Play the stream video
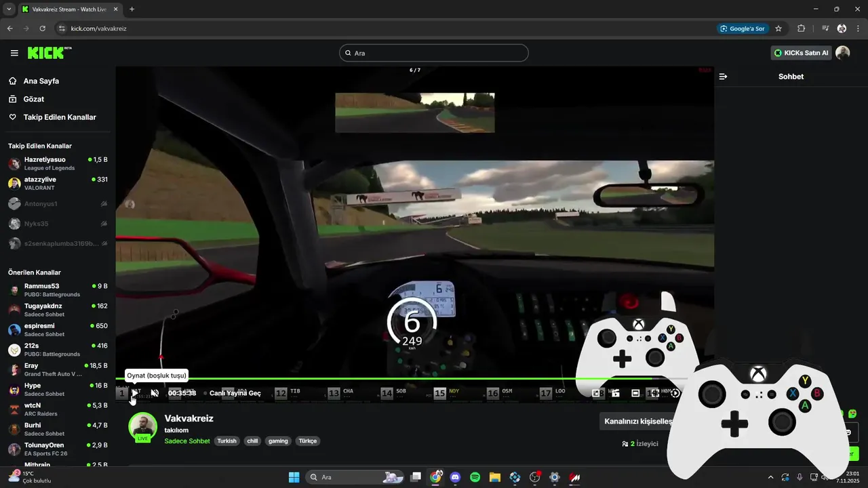868x488 pixels. (136, 392)
